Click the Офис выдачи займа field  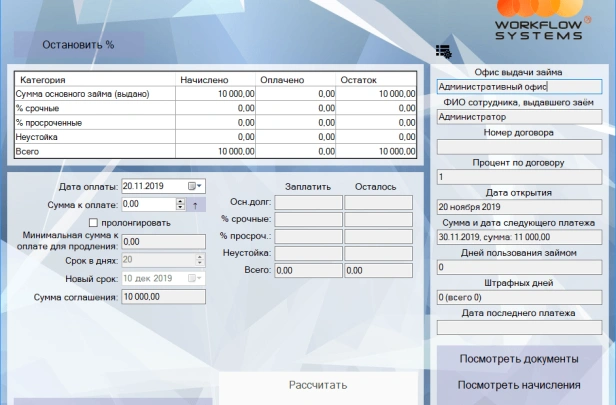(x=519, y=86)
